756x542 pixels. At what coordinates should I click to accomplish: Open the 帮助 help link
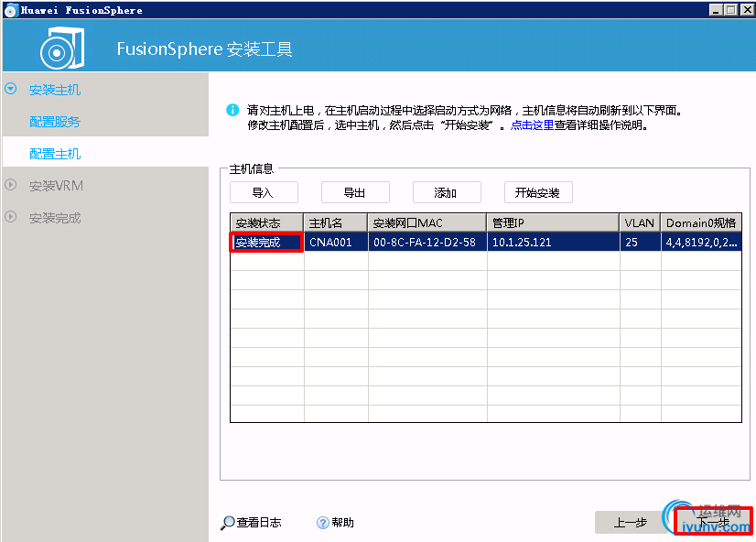pos(342,522)
